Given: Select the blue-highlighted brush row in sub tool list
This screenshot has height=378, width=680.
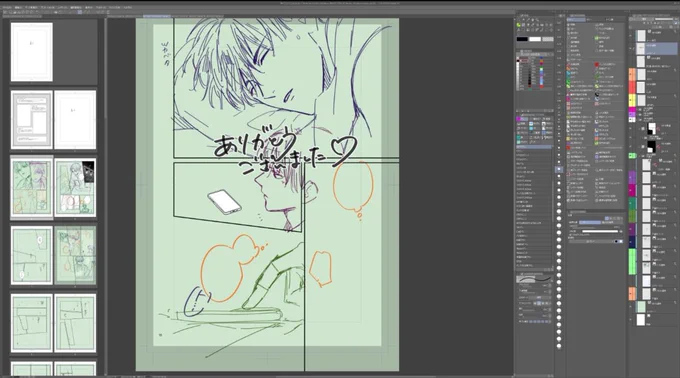Looking at the screenshot, I should [x=533, y=147].
